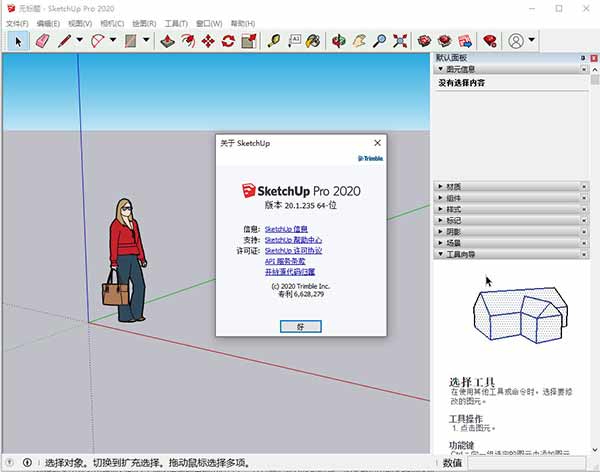Toggle auto-hide pin on 默认面板 tray

(583, 58)
